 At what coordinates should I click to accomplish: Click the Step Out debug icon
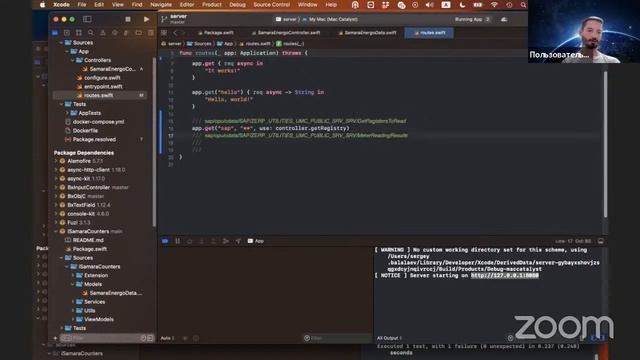[213, 241]
